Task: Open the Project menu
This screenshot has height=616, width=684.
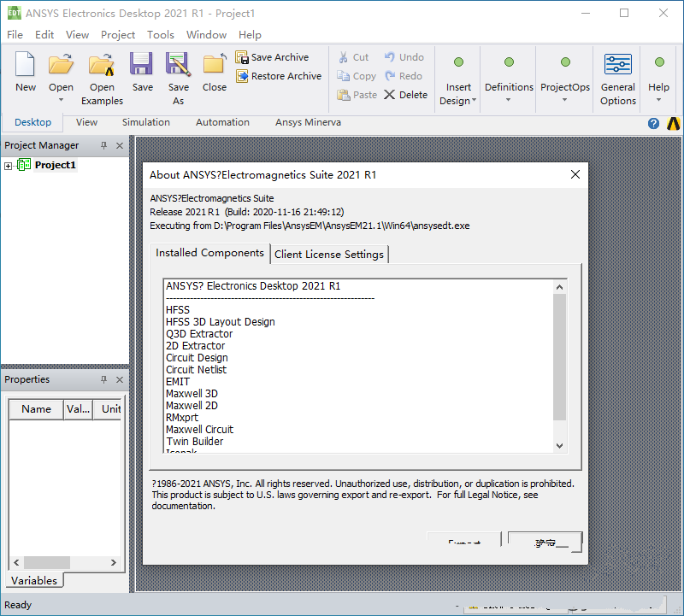Action: tap(118, 35)
